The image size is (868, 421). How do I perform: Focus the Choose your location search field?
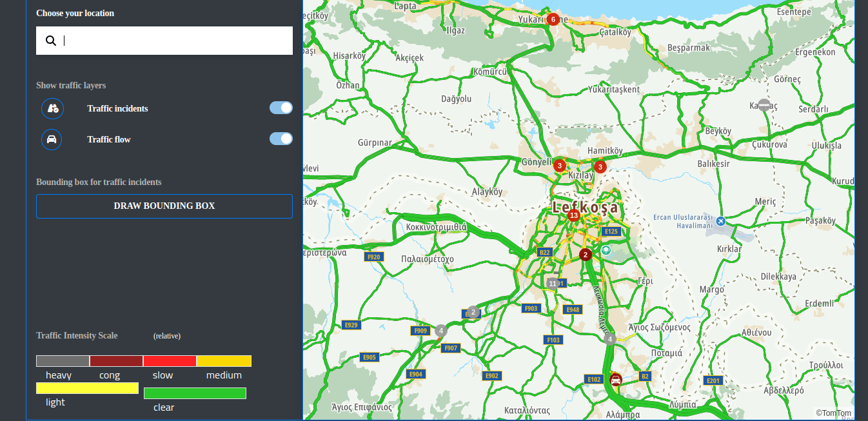[x=174, y=41]
